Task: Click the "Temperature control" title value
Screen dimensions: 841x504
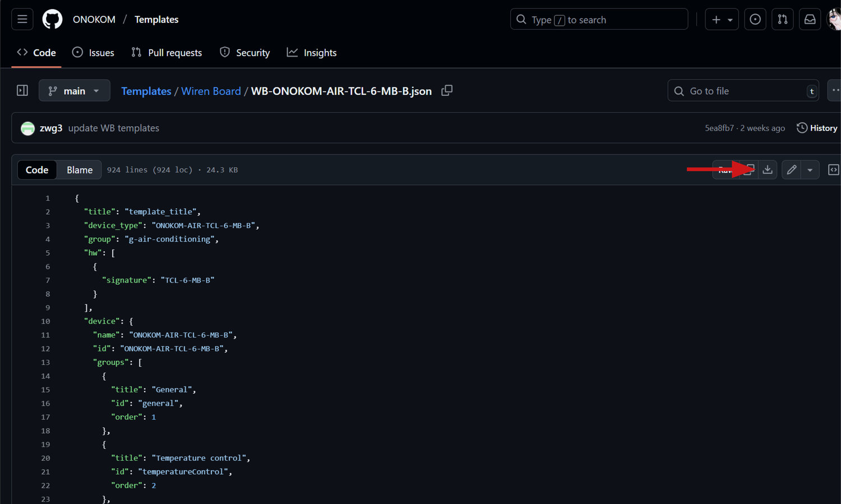Action: (198, 458)
